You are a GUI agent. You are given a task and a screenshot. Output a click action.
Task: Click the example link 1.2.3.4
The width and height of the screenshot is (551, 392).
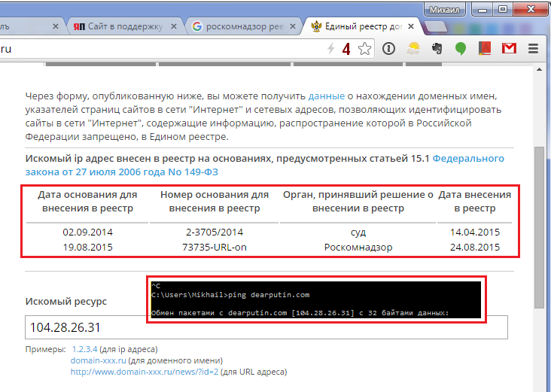[x=84, y=349]
